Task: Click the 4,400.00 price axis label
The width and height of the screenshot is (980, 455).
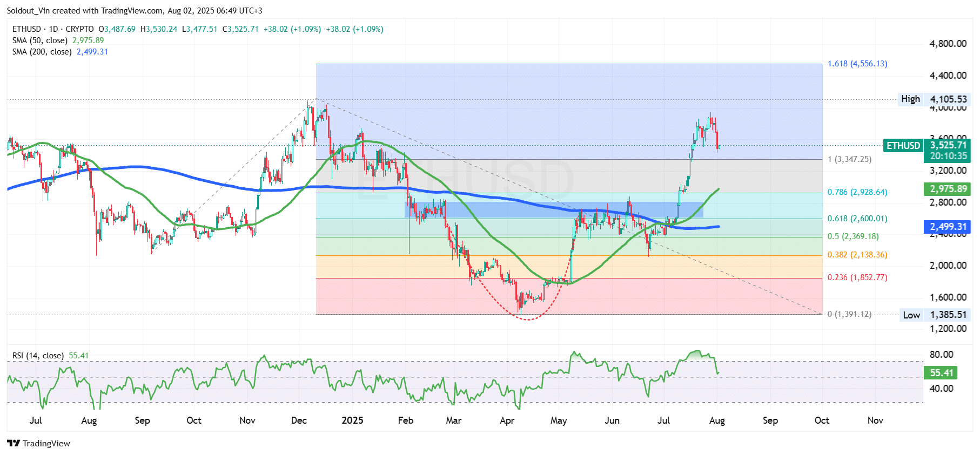Action: click(948, 76)
